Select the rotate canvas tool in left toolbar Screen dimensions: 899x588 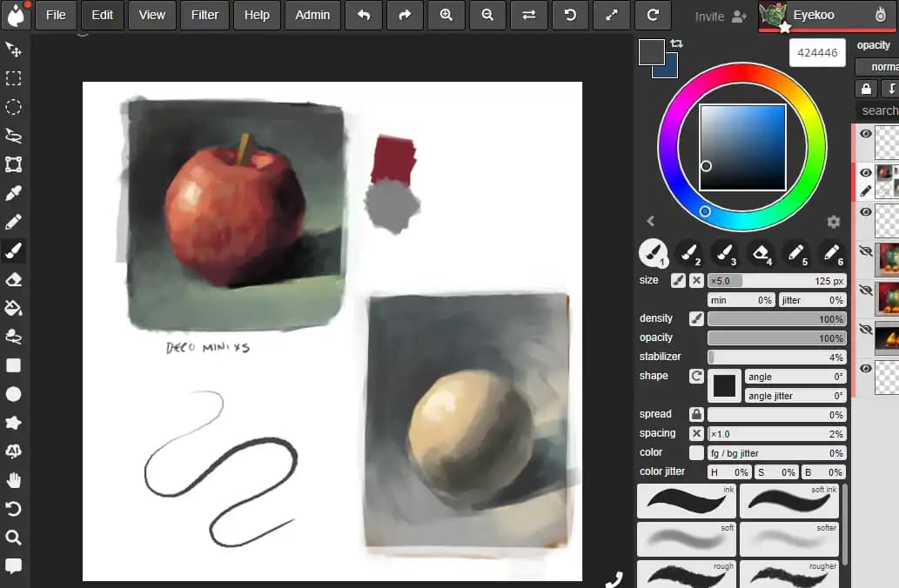[x=13, y=509]
